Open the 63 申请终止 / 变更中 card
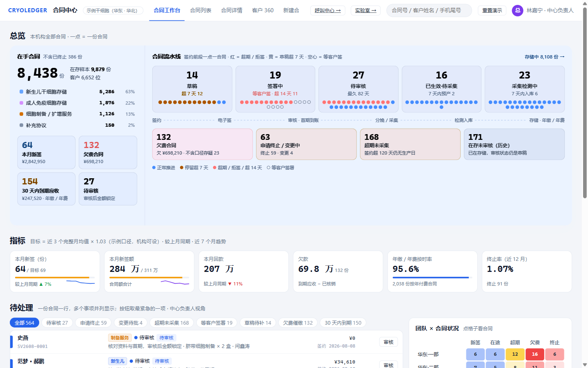Viewport: 588px width, 368px height. (x=306, y=144)
